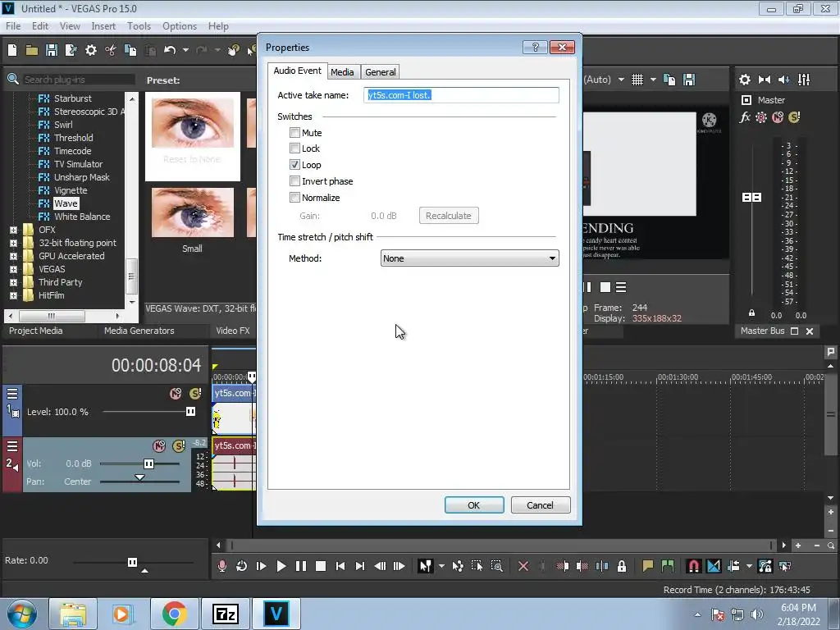The height and width of the screenshot is (630, 840).
Task: Enable the Normalize checkbox
Action: point(294,197)
